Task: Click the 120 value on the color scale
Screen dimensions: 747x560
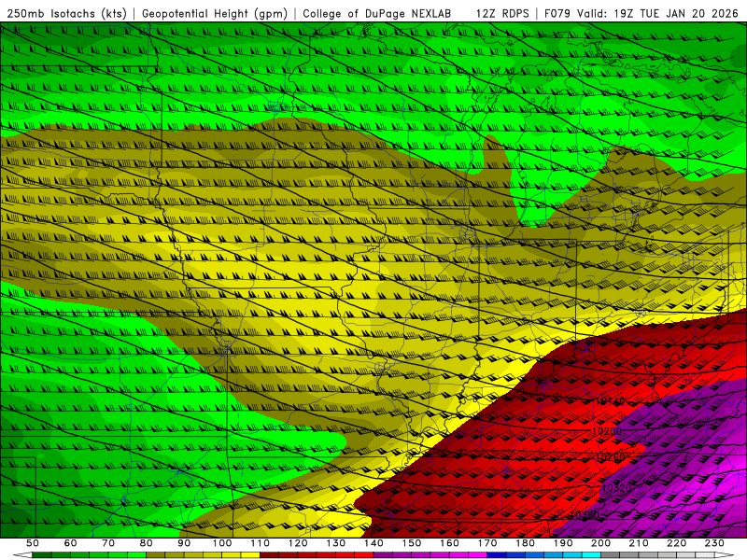Action: point(298,543)
